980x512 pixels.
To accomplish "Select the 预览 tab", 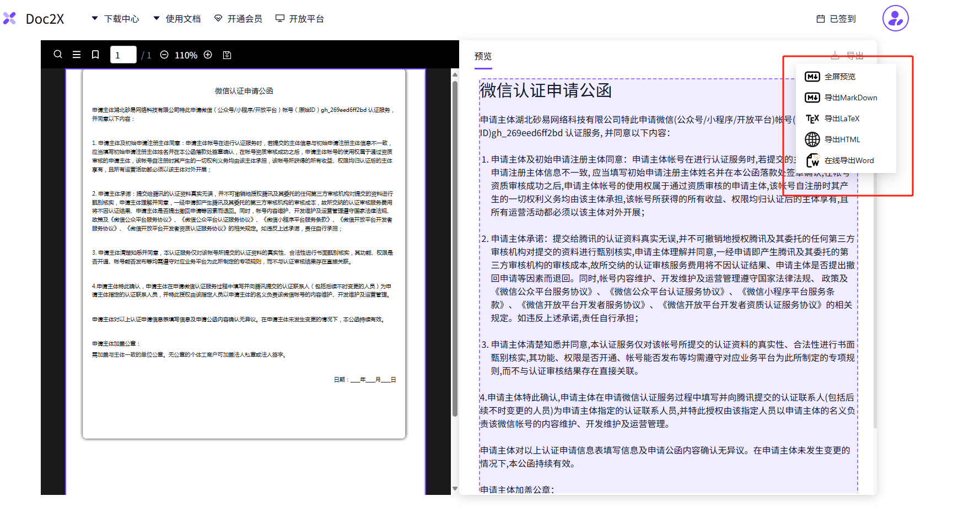I will tap(483, 56).
